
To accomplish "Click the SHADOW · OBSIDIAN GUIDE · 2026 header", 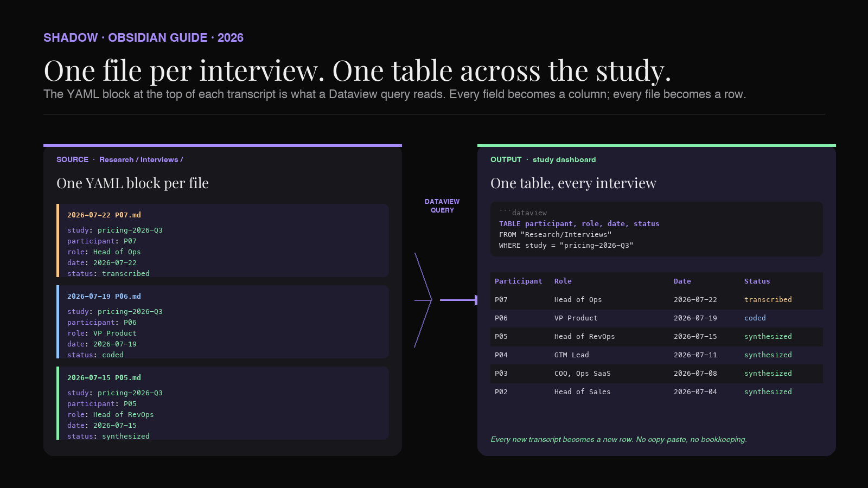I will (x=143, y=38).
